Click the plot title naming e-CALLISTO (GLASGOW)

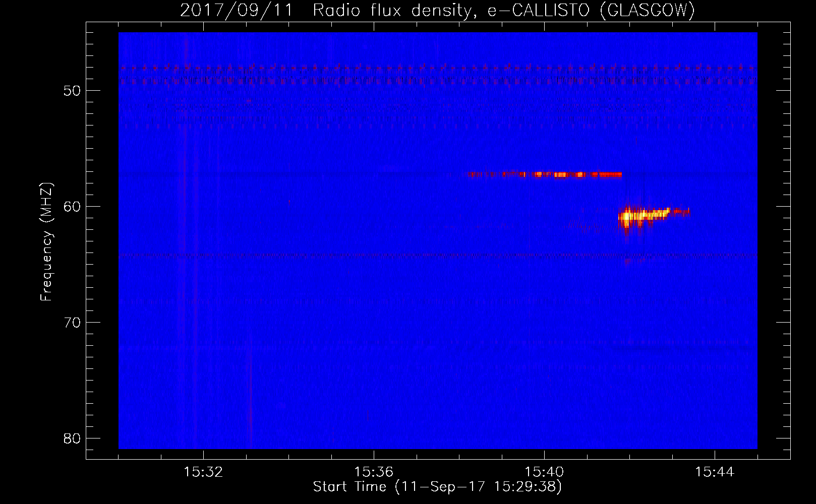[437, 11]
